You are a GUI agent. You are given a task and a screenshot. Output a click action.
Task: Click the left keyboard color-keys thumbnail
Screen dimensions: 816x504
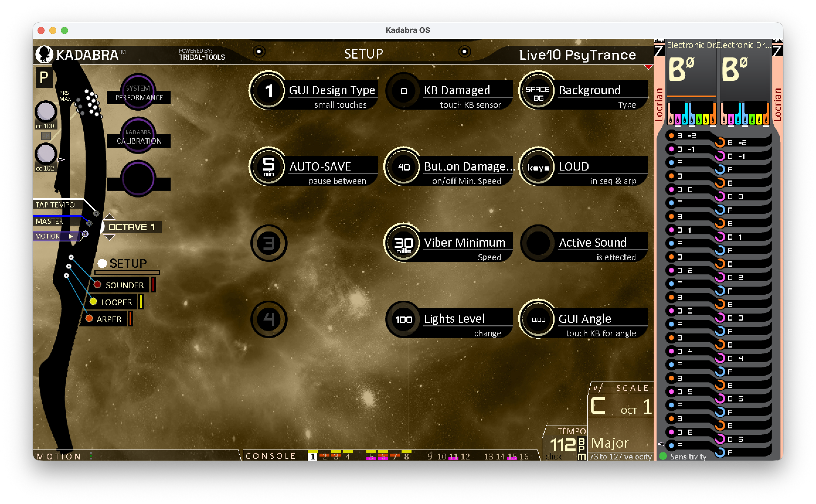click(x=692, y=113)
